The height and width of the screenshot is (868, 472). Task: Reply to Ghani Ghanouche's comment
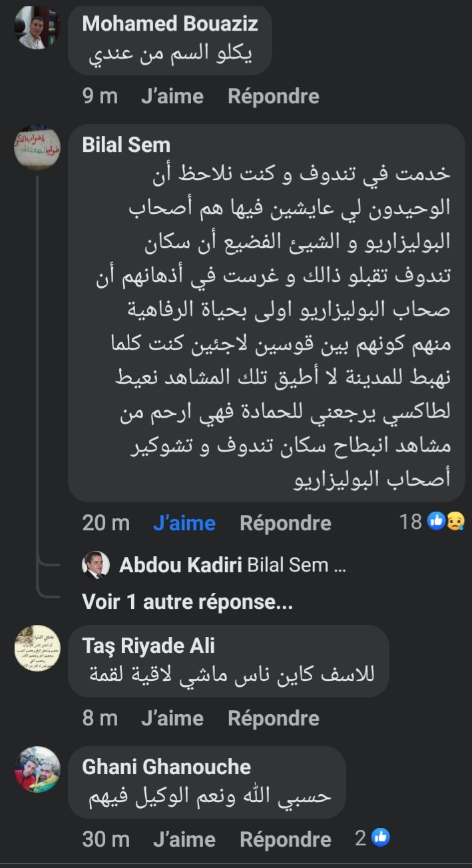click(x=285, y=839)
